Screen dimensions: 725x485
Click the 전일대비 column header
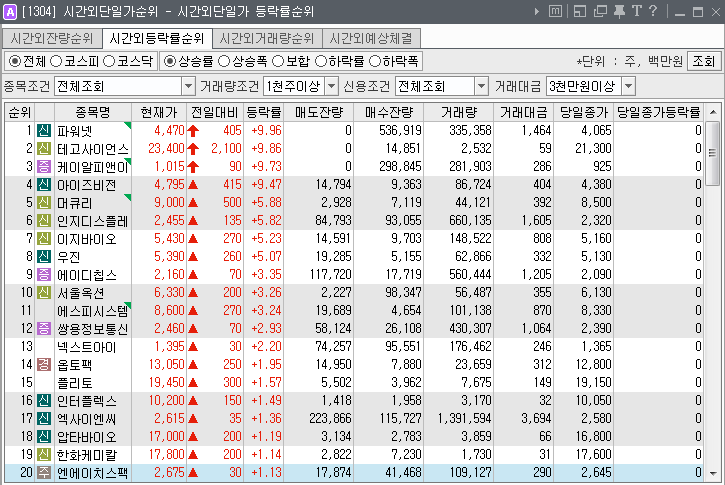point(215,112)
